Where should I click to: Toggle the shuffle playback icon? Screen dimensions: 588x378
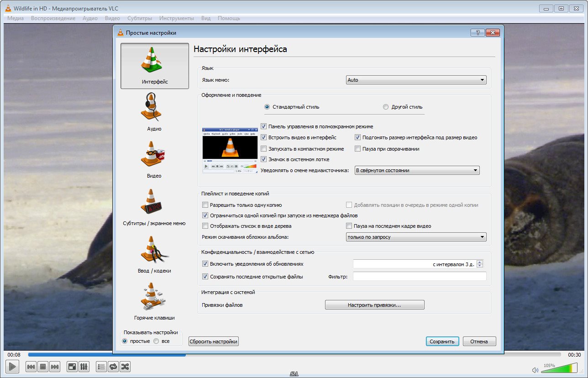point(125,366)
